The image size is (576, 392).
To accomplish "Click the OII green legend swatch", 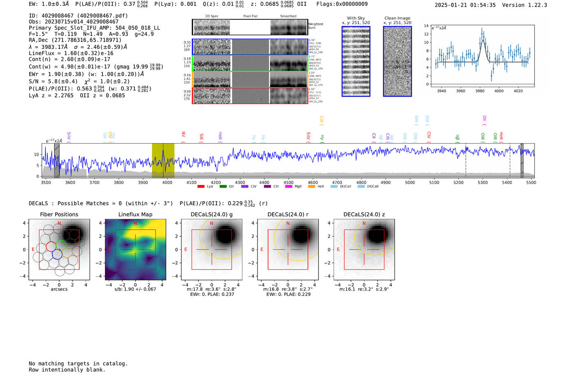I will coord(223,186).
